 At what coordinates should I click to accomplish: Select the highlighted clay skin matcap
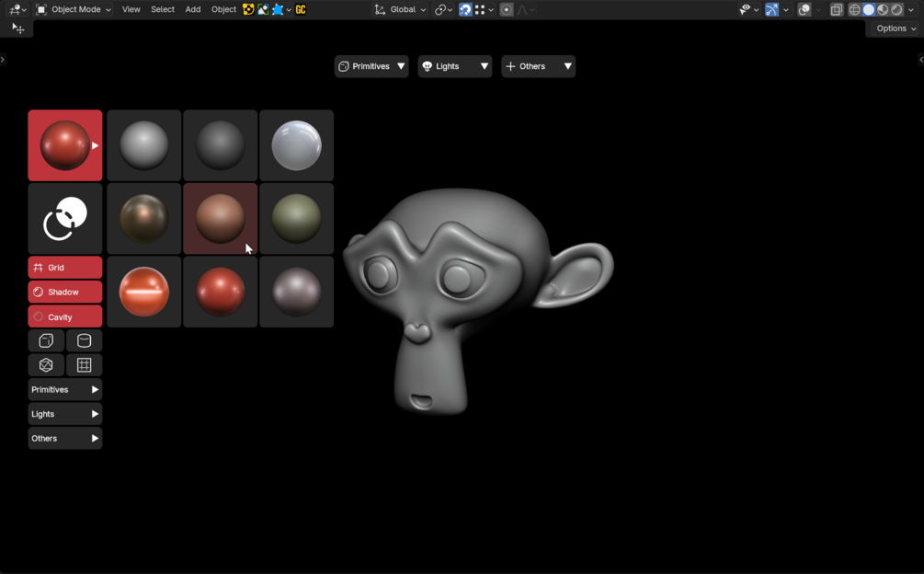click(221, 219)
